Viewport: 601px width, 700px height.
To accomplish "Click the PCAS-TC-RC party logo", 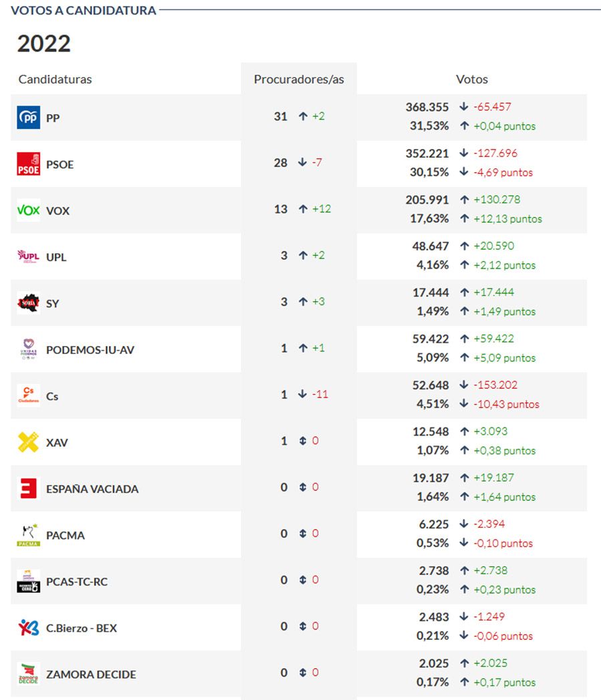I will 29,581.
